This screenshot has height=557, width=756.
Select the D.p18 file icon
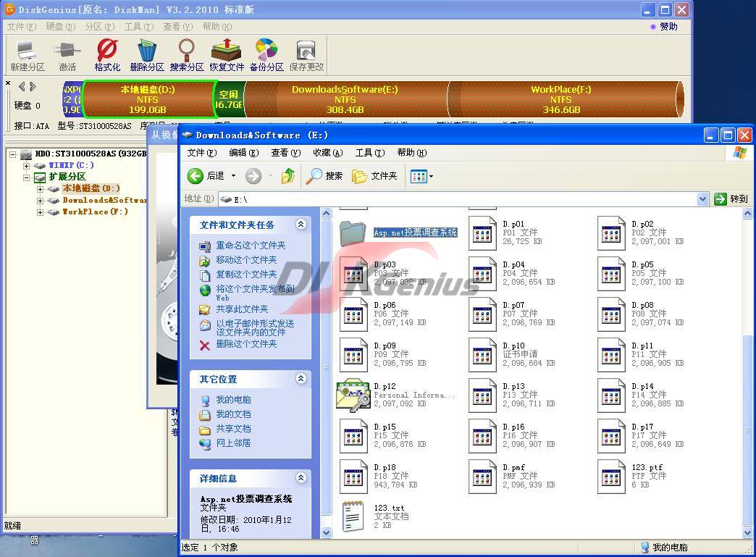click(x=353, y=477)
